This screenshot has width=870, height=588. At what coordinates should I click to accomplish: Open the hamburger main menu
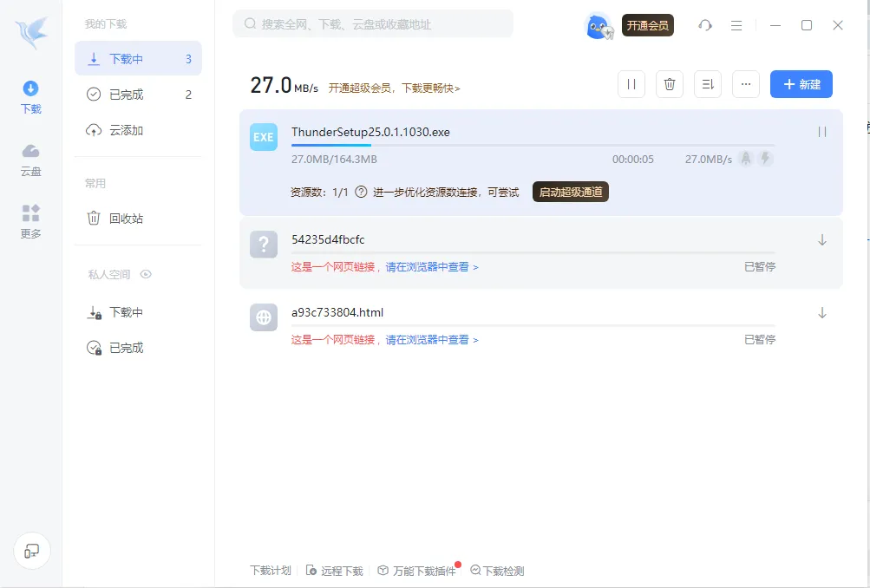tap(736, 25)
